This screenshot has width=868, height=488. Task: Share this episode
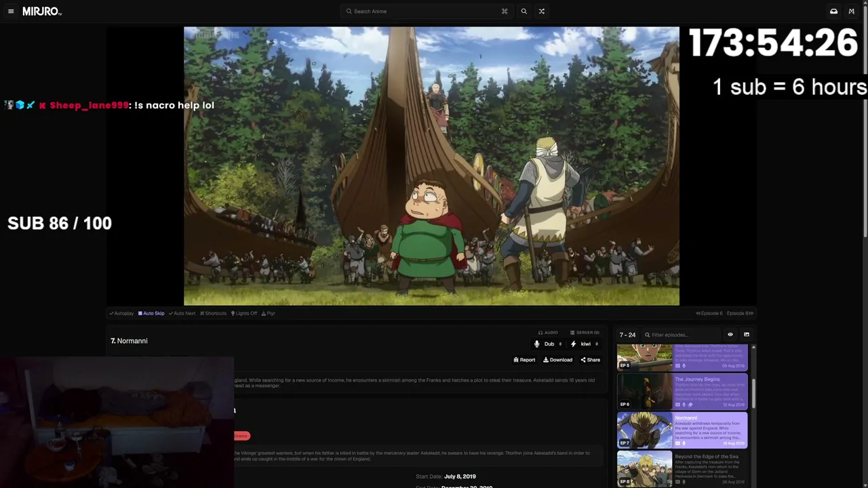[x=590, y=360]
